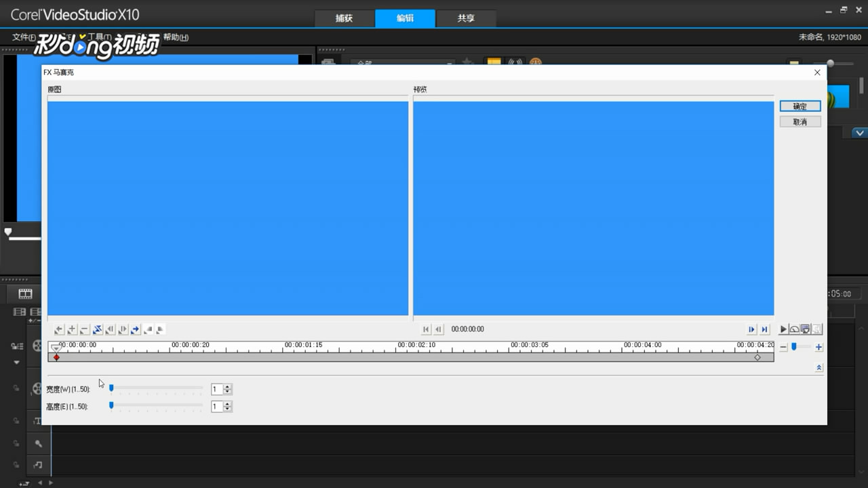Cancel with the 取消 button
868x488 pixels.
(x=800, y=122)
